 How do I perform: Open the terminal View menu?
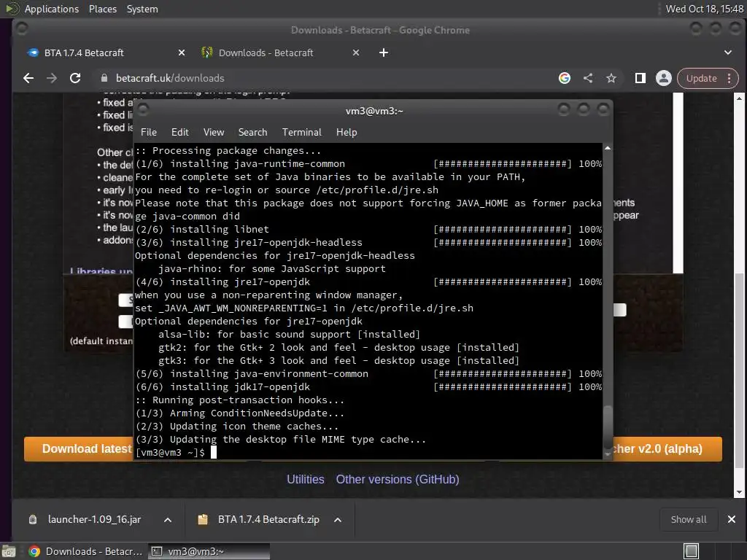214,133
